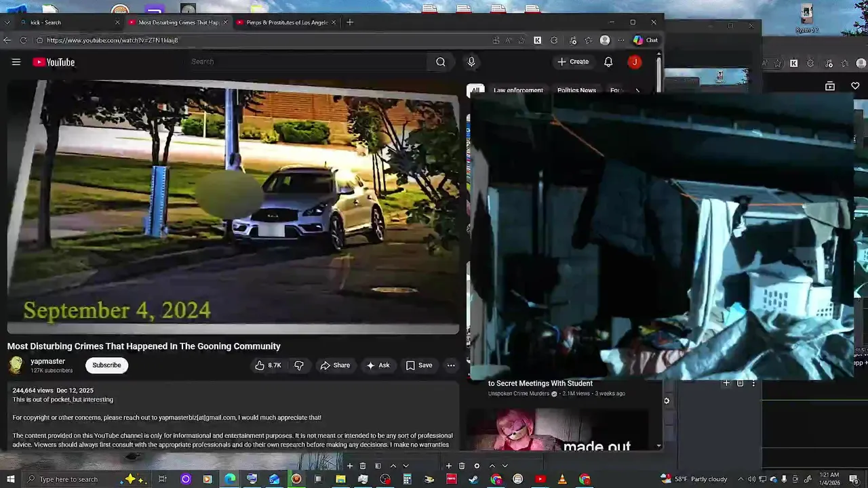The width and height of the screenshot is (868, 488).
Task: Close the Pimps & Prostitutes tab
Action: [334, 22]
